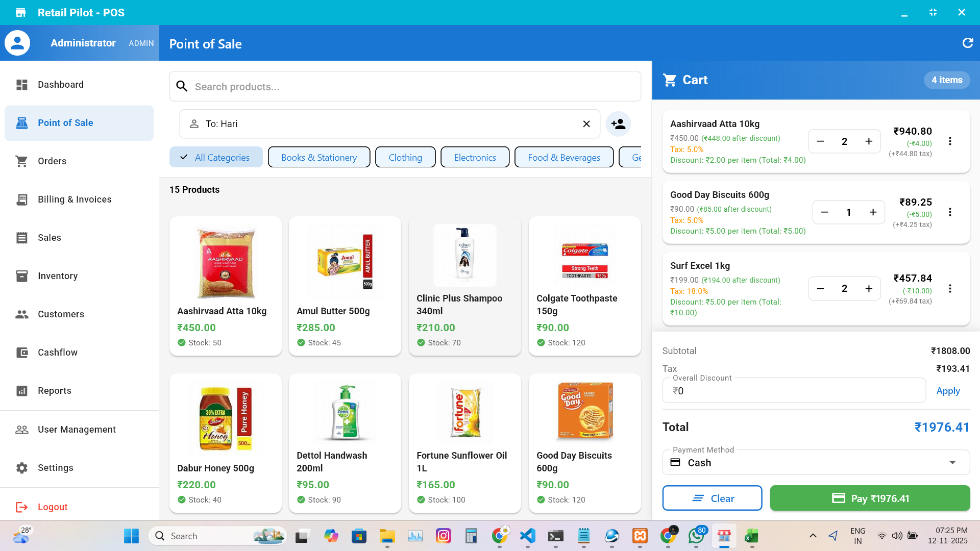Open the Inventory section
The image size is (980, 551).
click(58, 275)
